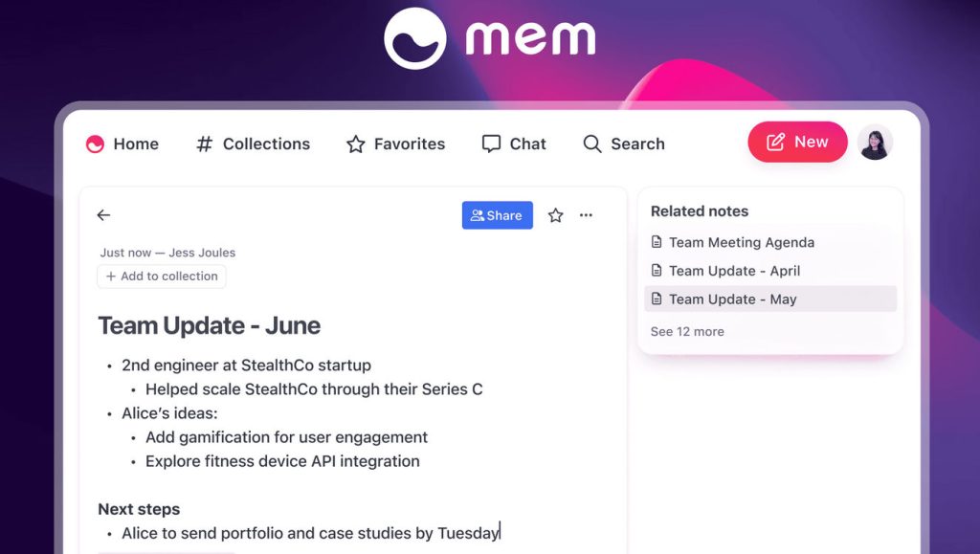
Task: Go to Favorites tab
Action: 395,144
